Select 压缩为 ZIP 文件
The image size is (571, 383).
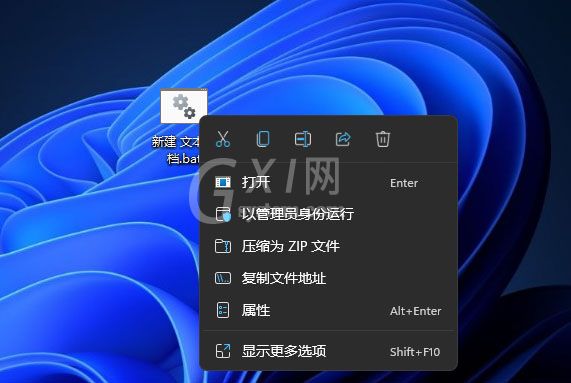pyautogui.click(x=329, y=246)
